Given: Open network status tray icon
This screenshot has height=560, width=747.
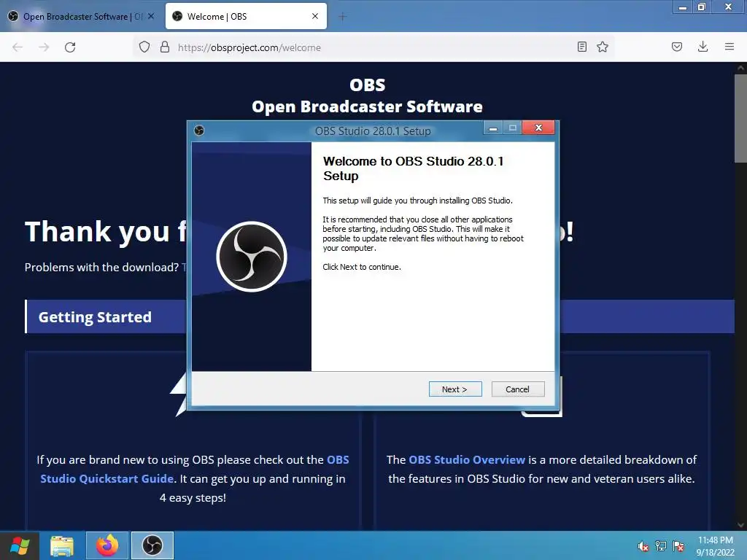Looking at the screenshot, I should [x=661, y=546].
